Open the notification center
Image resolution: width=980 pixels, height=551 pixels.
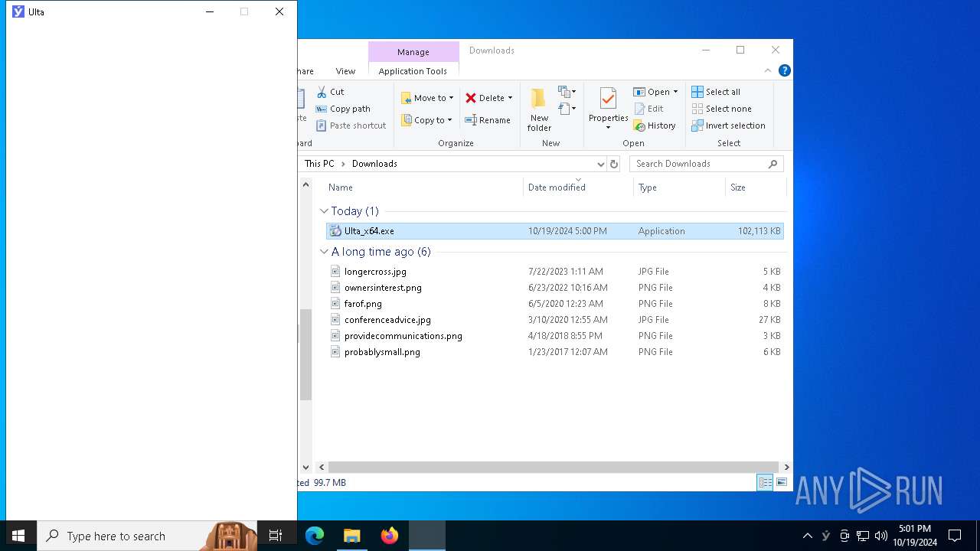pos(955,536)
